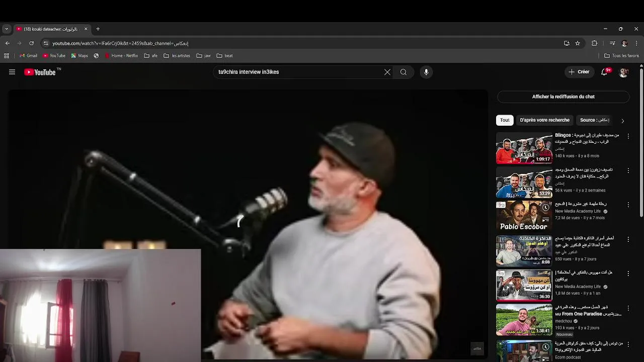
Task: Open options for Ecom podcast video
Action: coord(628,344)
